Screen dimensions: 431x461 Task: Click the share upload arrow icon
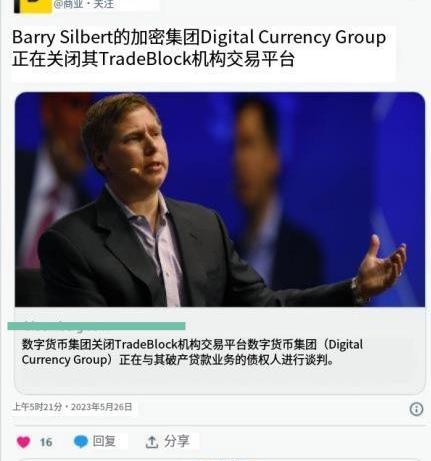pos(152,442)
